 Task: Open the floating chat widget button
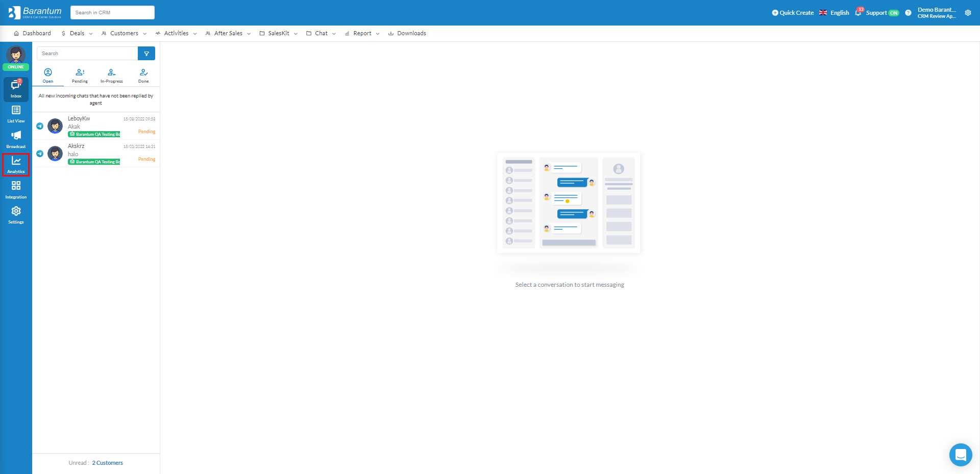coord(961,455)
